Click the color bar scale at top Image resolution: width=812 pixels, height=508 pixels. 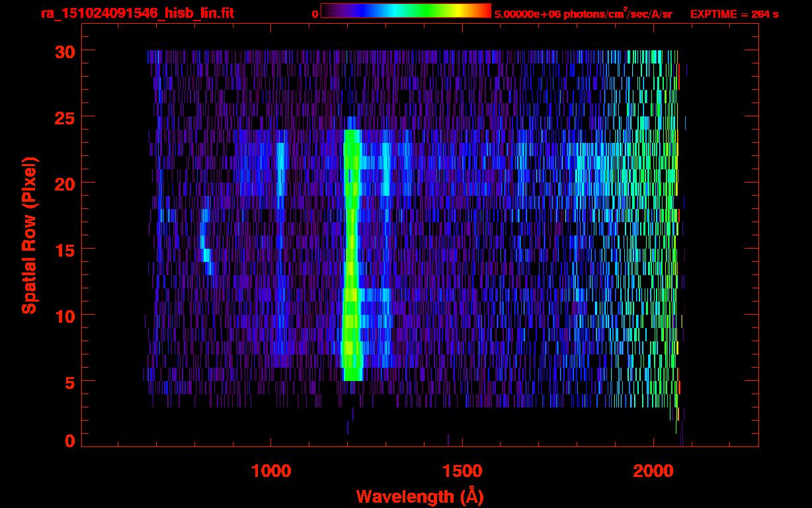coord(406,11)
